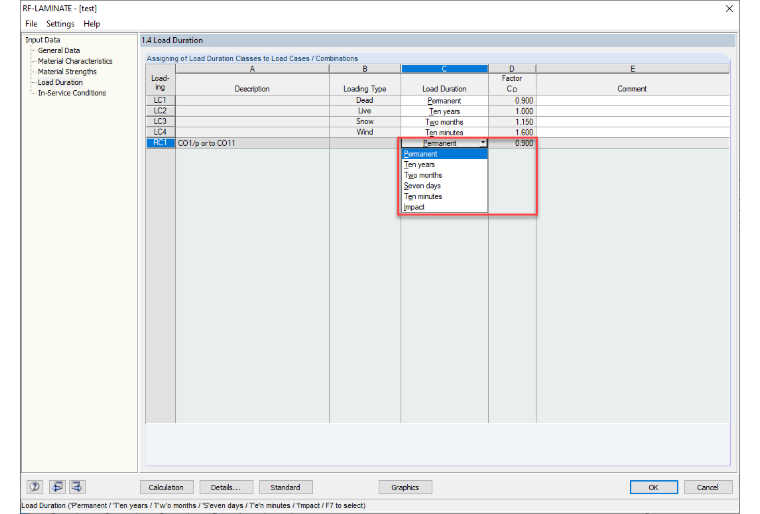The width and height of the screenshot is (760, 514).
Task: Click the 1.000 factor cell
Action: [512, 111]
